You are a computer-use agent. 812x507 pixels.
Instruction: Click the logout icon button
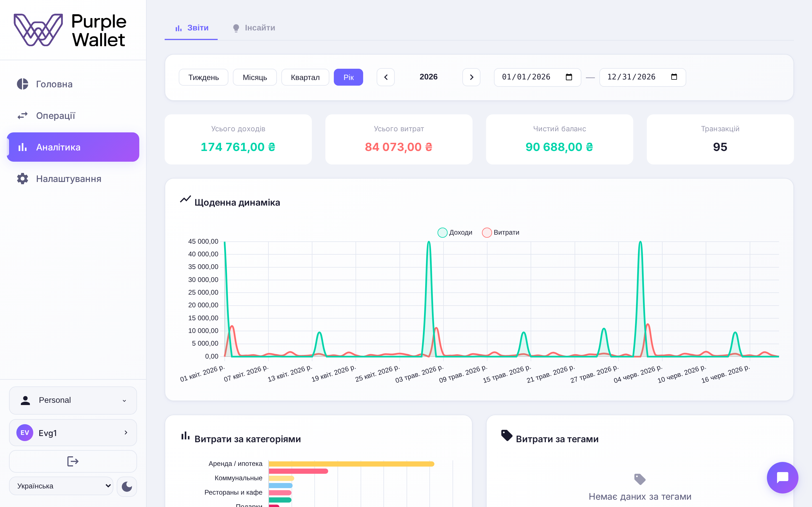click(73, 461)
